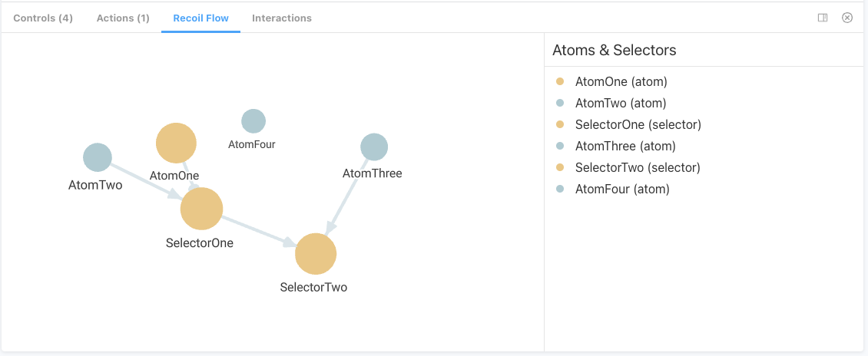
Task: Choose SelectorTwo (selector) in the list
Action: [x=638, y=167]
